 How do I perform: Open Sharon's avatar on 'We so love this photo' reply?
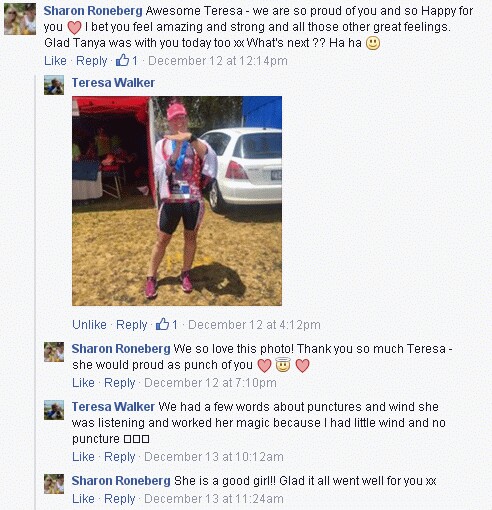coord(54,352)
